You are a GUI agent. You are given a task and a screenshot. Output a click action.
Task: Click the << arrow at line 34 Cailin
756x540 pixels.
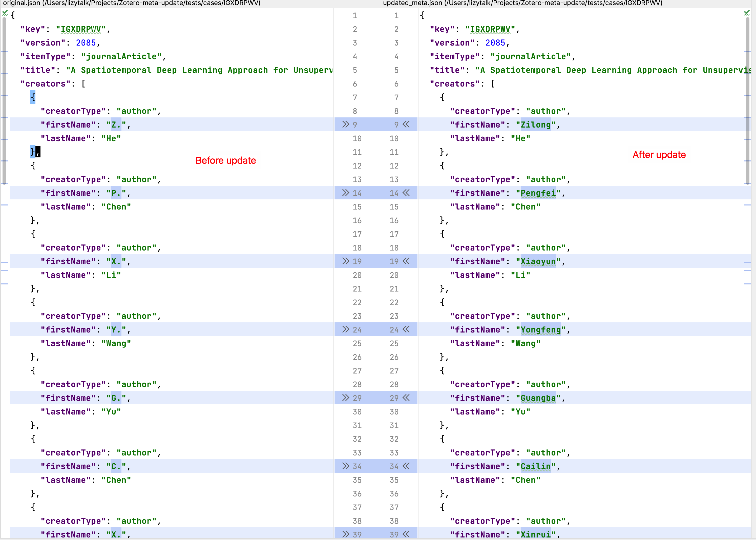[x=406, y=466]
